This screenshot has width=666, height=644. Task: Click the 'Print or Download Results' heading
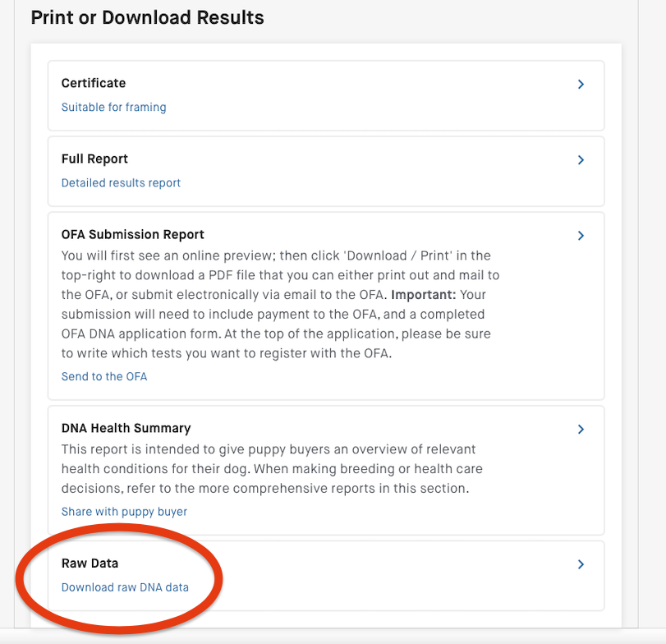(148, 17)
